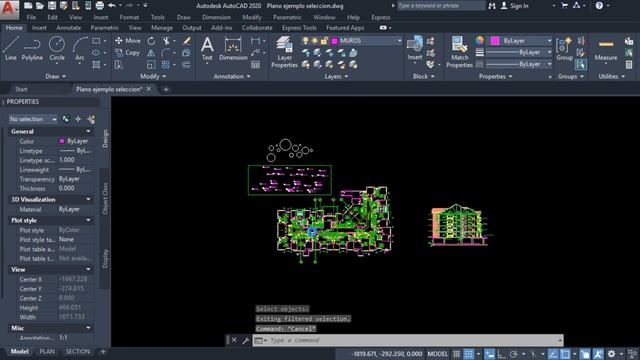Click the Plot printer icon

99,6
